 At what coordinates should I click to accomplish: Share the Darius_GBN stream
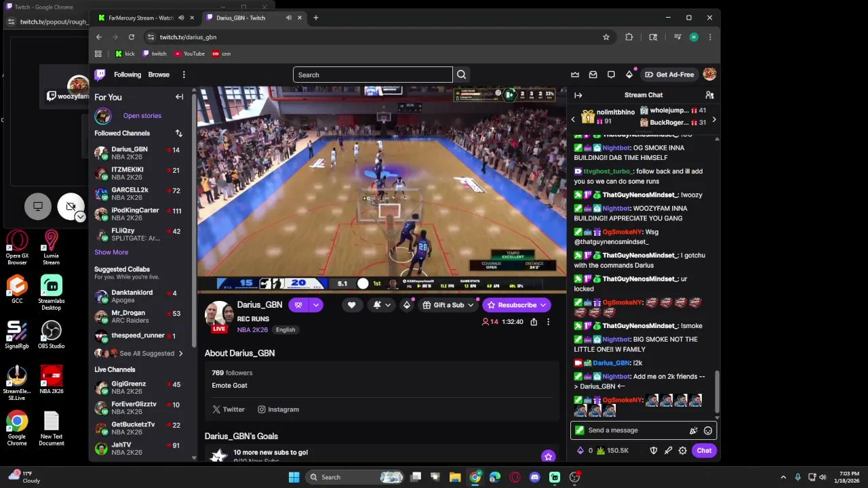(x=534, y=322)
